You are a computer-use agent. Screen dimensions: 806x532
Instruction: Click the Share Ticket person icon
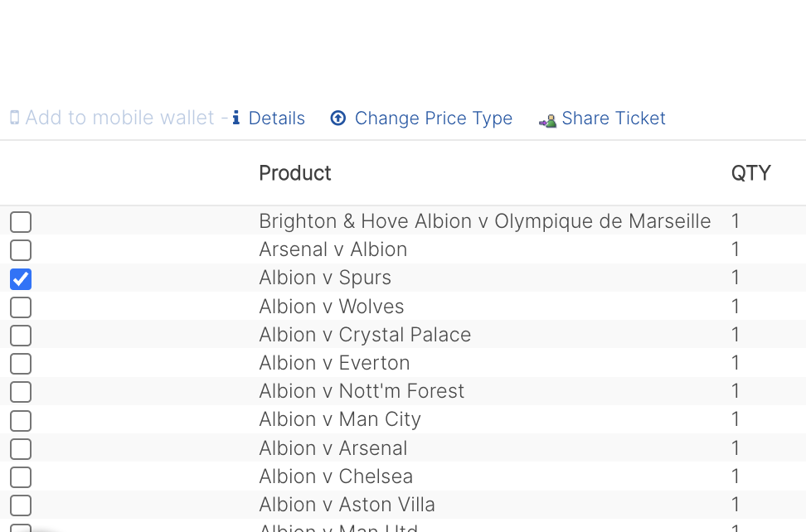pyautogui.click(x=547, y=121)
